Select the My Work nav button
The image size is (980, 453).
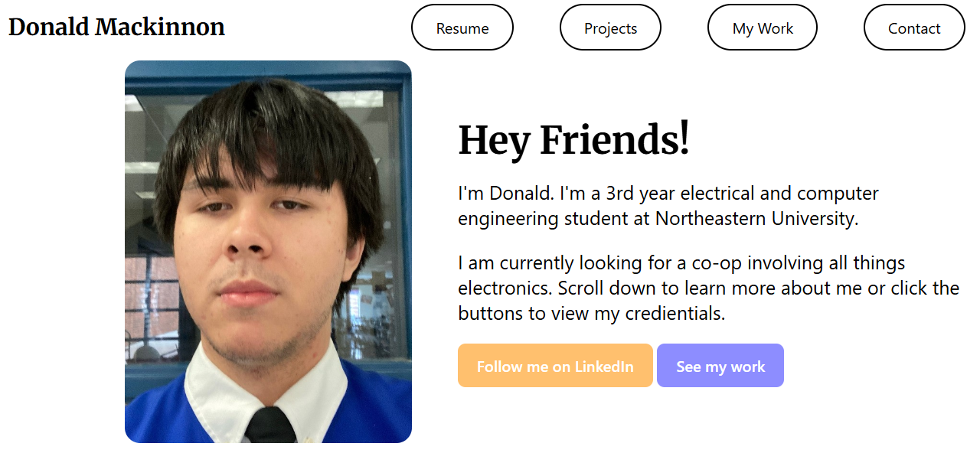[x=762, y=28]
